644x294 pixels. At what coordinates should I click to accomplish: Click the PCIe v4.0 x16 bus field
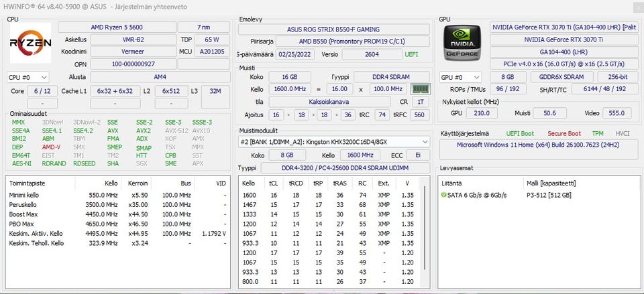(x=563, y=64)
